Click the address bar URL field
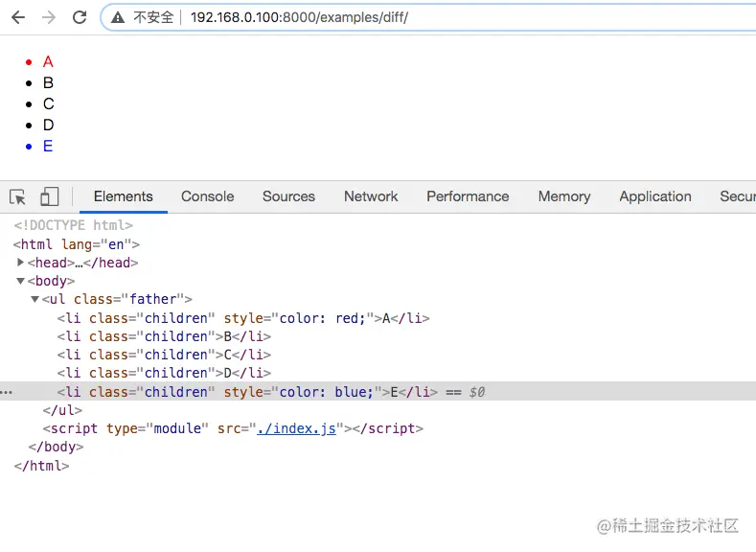The image size is (756, 552). [429, 17]
